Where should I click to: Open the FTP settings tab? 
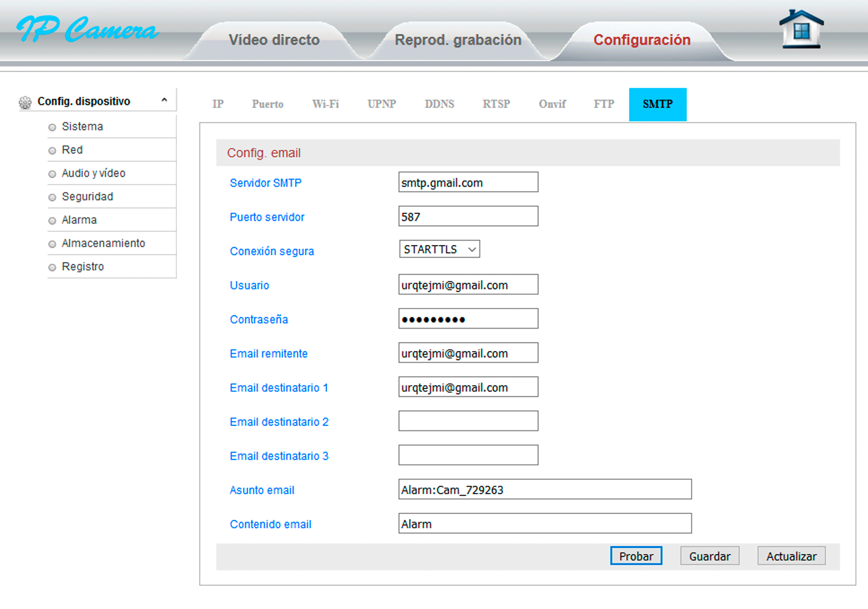603,104
